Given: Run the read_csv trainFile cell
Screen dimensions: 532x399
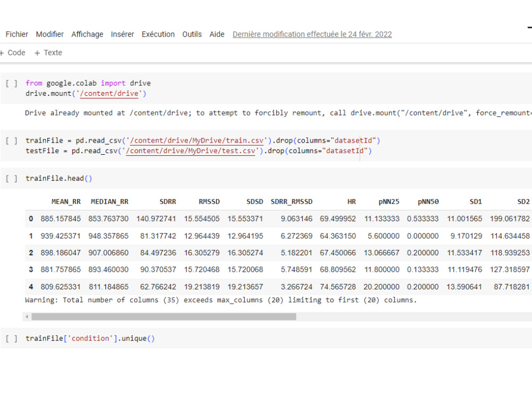Looking at the screenshot, I should coord(11,141).
